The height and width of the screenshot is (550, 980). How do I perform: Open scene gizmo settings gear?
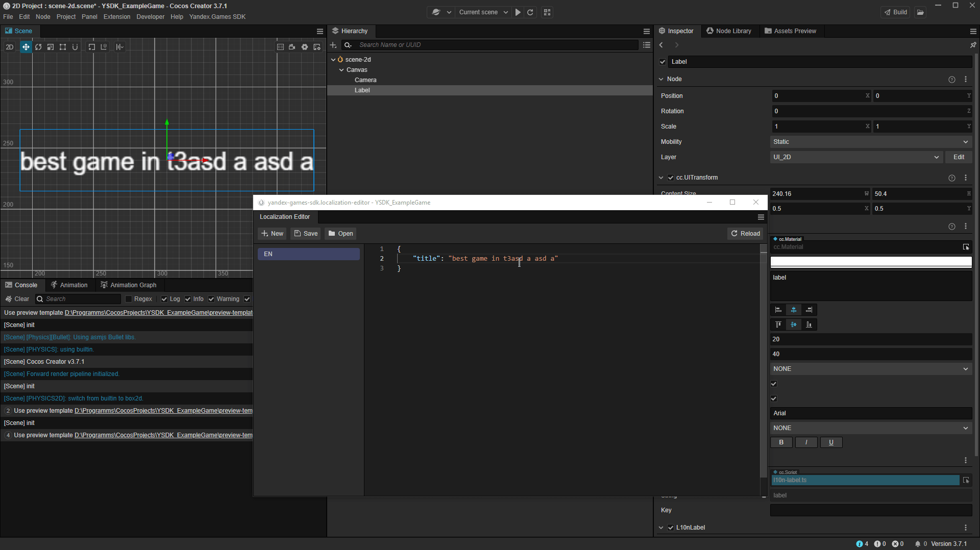tap(305, 47)
